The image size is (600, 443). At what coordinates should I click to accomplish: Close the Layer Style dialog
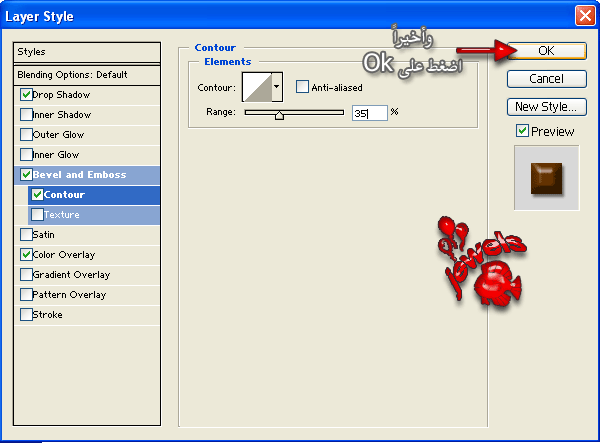(585, 15)
